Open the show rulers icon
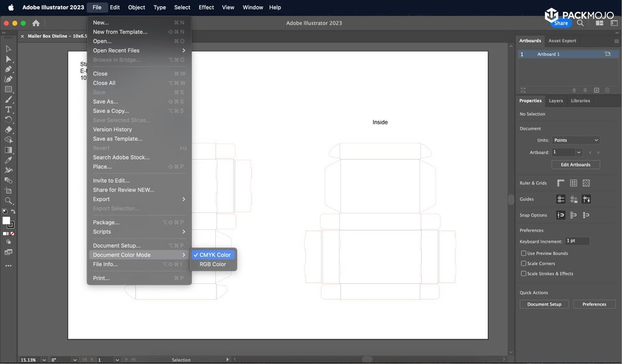The height and width of the screenshot is (364, 622). 560,183
